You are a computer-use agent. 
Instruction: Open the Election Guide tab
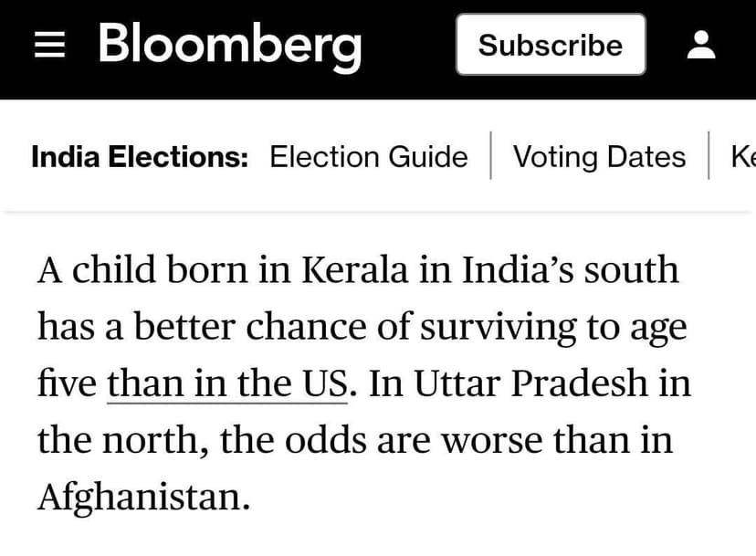pos(368,157)
